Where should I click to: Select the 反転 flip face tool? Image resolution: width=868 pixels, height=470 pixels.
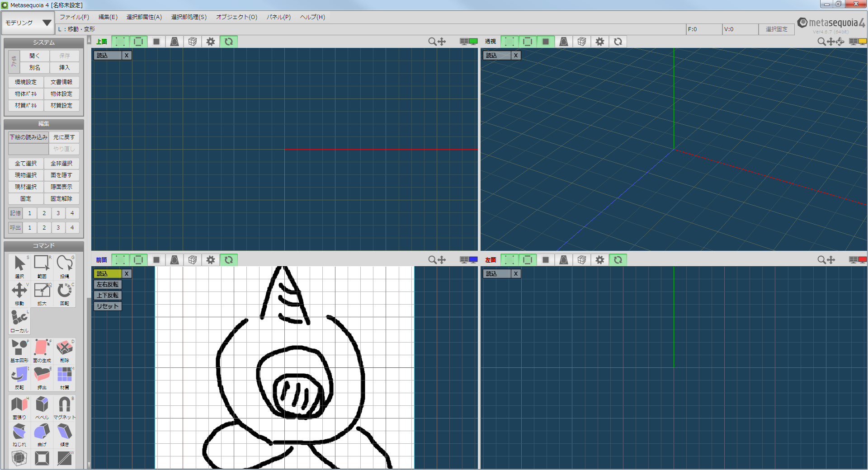(19, 378)
